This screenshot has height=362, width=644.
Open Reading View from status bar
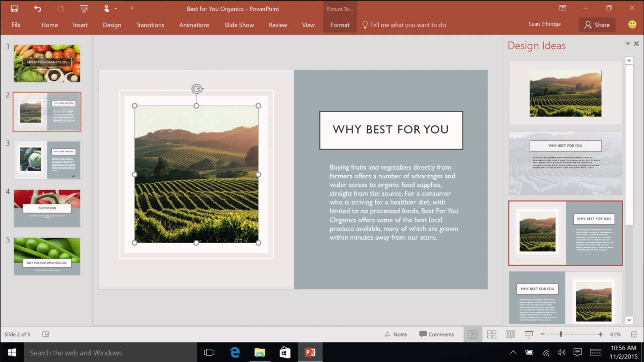pyautogui.click(x=510, y=334)
